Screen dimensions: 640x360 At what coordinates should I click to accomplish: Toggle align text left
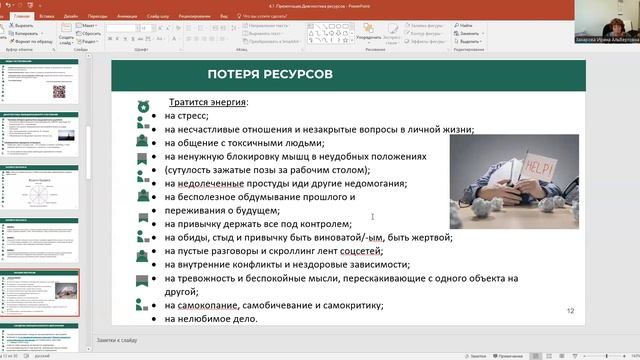click(189, 39)
